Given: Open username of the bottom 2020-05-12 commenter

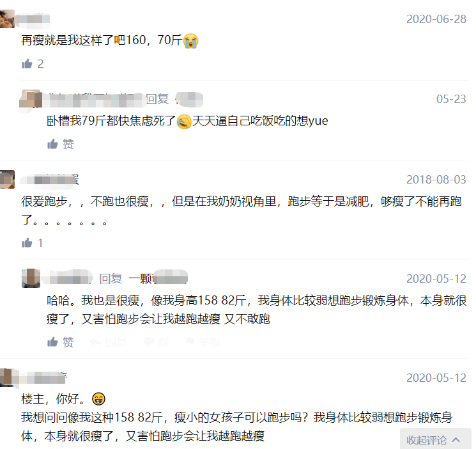Looking at the screenshot, I should pos(43,377).
